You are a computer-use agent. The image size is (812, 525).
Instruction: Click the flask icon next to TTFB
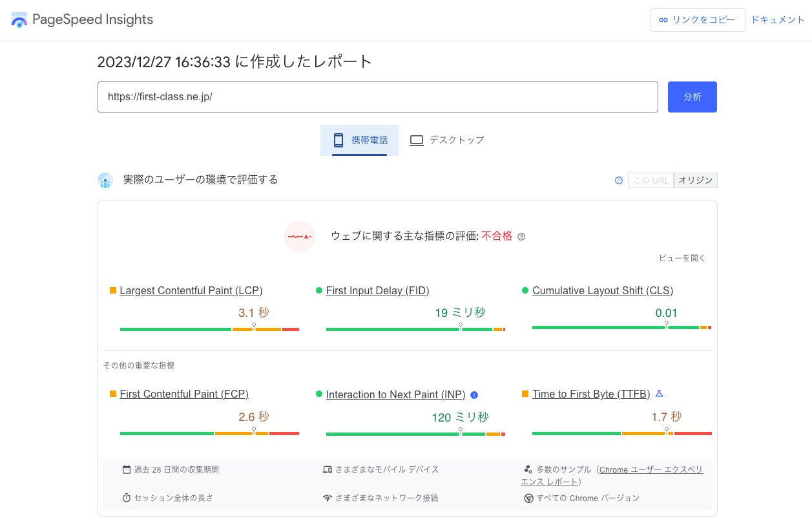pos(660,393)
